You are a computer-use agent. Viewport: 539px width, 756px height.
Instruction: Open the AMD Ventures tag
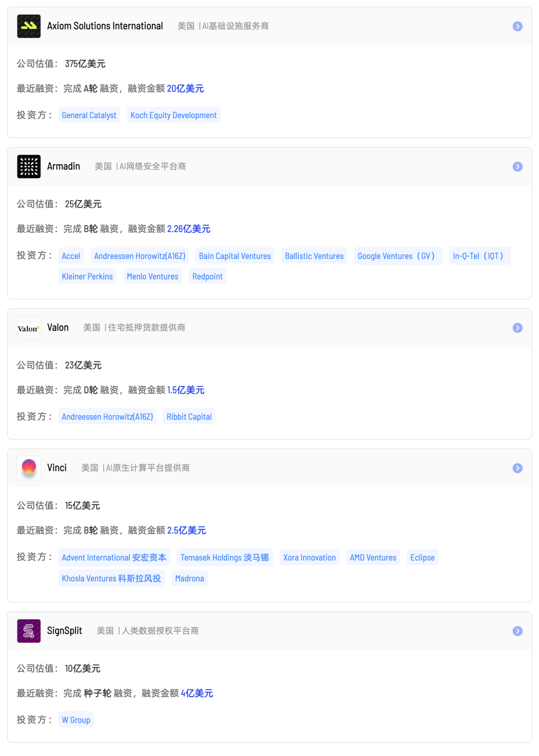click(373, 557)
